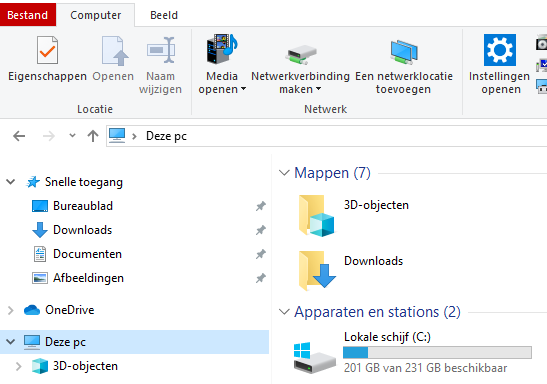Image resolution: width=547 pixels, height=384 pixels.
Task: Open recent locations dropdown arrow
Action: click(x=72, y=135)
